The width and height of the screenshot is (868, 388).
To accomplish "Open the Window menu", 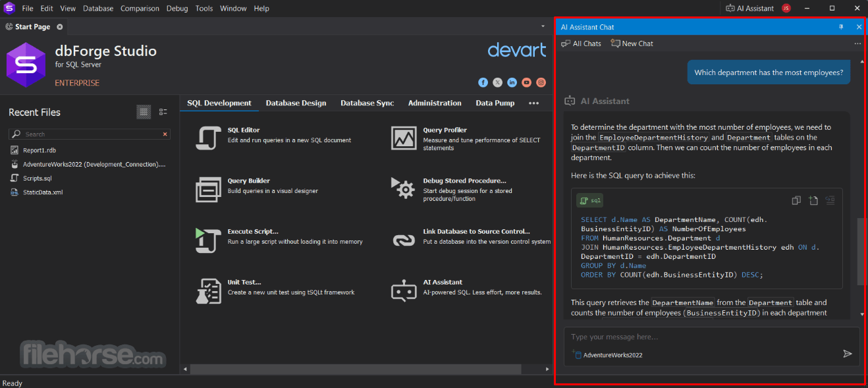I will (233, 9).
